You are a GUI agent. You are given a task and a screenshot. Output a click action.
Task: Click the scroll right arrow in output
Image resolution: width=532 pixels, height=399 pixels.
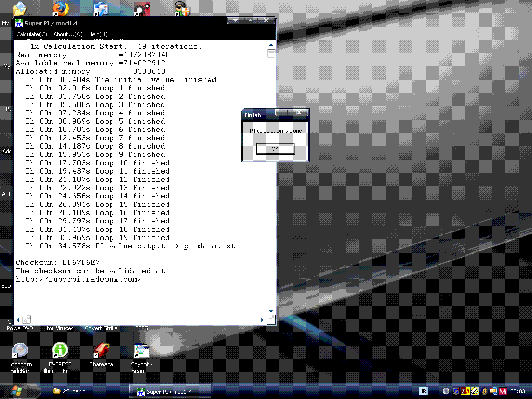(x=263, y=320)
